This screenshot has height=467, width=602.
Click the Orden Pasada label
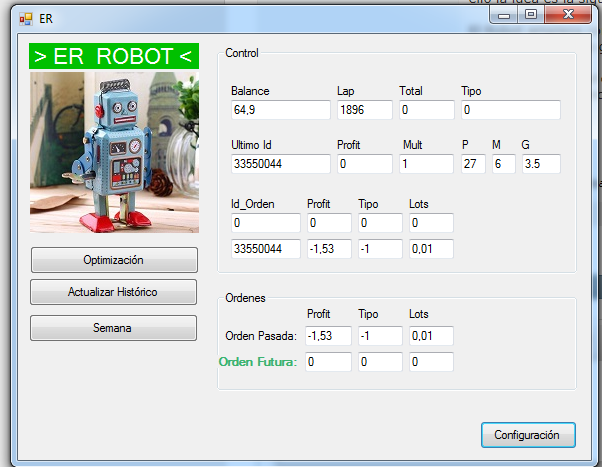(261, 336)
